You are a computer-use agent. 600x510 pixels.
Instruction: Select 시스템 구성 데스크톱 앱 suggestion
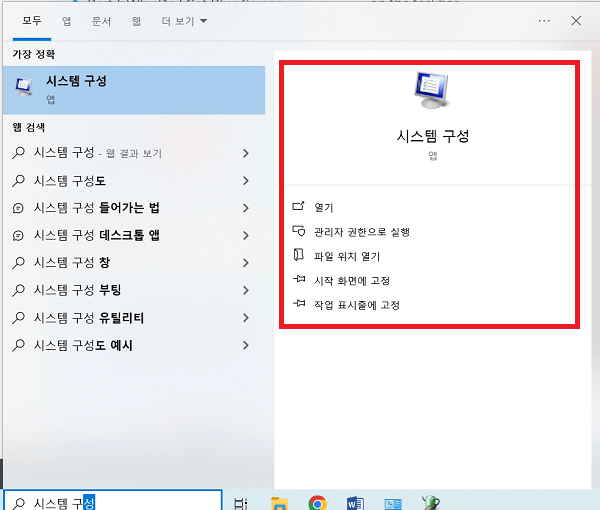[134, 236]
